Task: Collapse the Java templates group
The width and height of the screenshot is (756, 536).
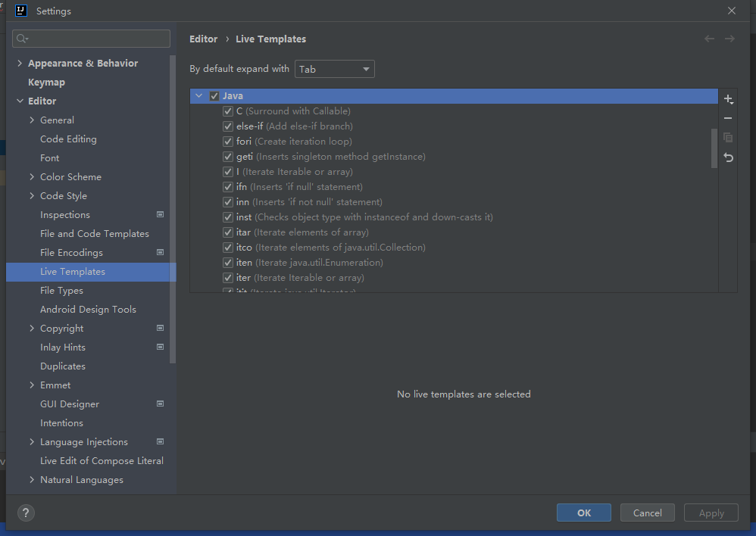Action: [x=198, y=96]
